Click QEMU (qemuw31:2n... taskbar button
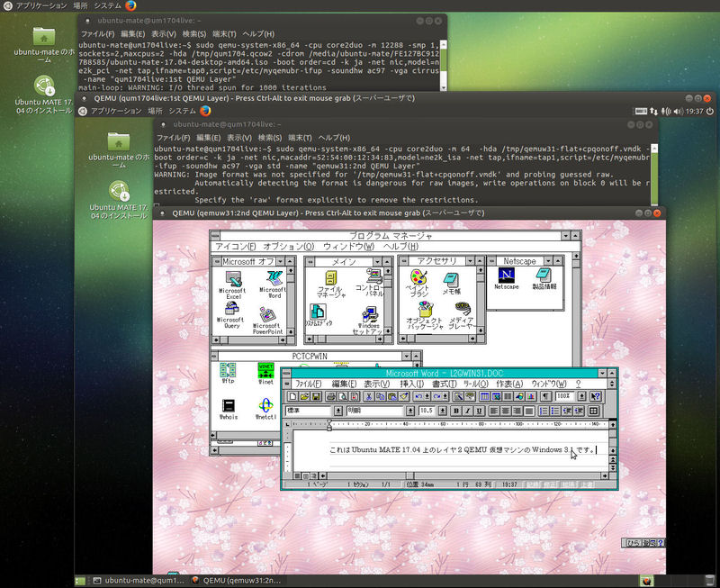Screen dimensions: 720x588 (x=237, y=580)
